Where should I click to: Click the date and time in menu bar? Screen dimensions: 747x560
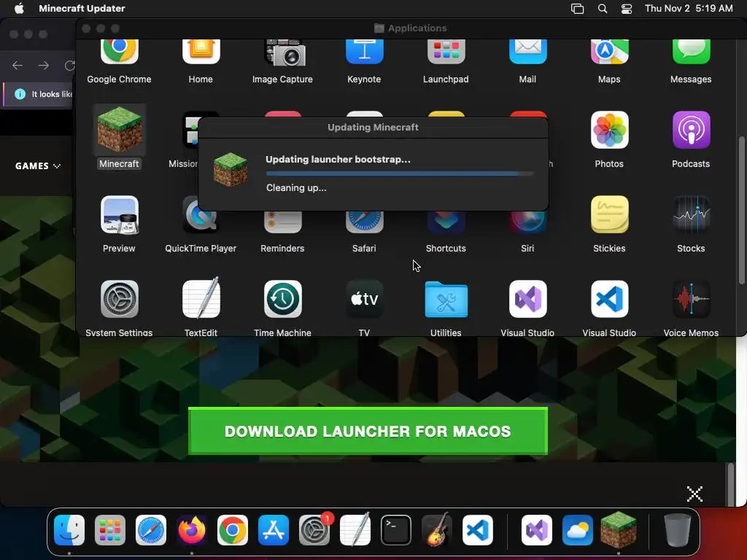pyautogui.click(x=689, y=8)
